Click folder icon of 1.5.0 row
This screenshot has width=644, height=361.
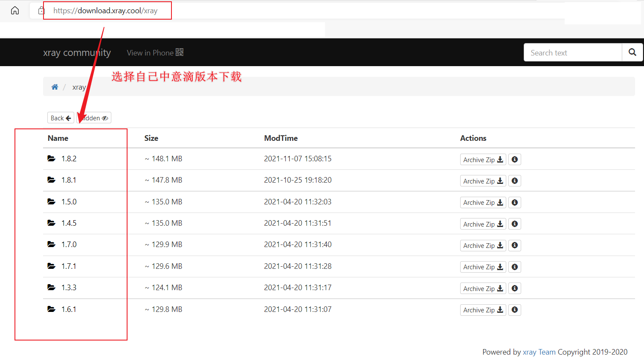(x=52, y=201)
